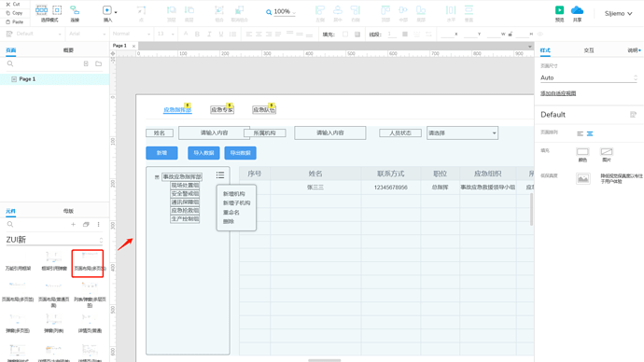This screenshot has width=644, height=362.
Task: Click the add folder icon in Pages panel
Action: (x=99, y=63)
